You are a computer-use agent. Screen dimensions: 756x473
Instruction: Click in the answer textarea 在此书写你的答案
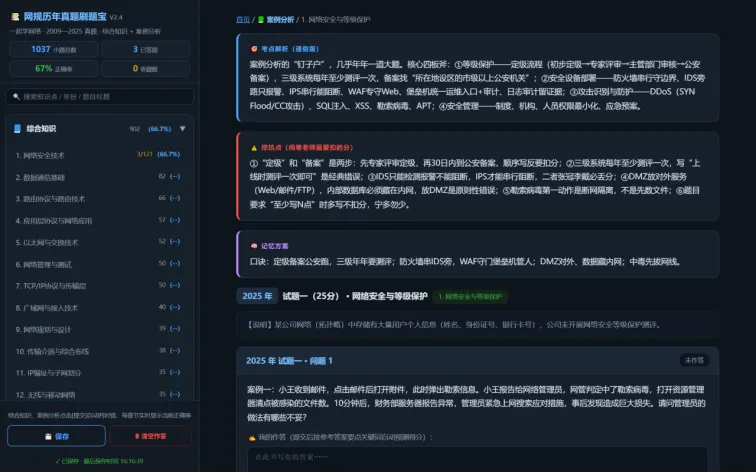(477, 459)
